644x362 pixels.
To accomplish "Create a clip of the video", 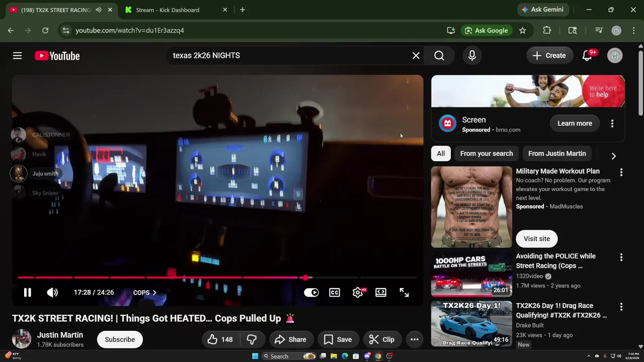I will click(382, 339).
